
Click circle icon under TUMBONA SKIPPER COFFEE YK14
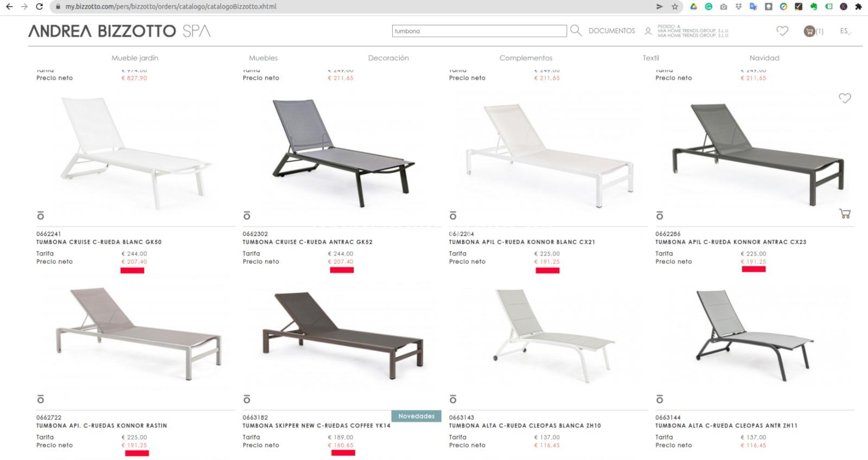(247, 399)
